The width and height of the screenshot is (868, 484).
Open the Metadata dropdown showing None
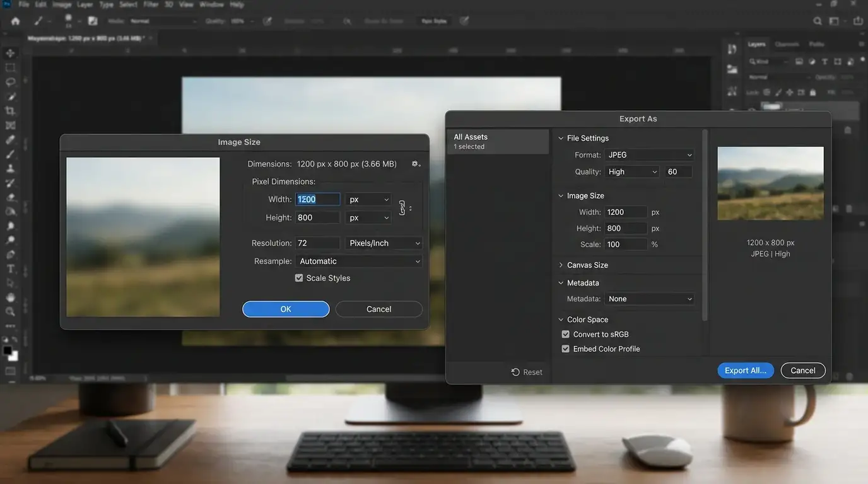point(649,299)
